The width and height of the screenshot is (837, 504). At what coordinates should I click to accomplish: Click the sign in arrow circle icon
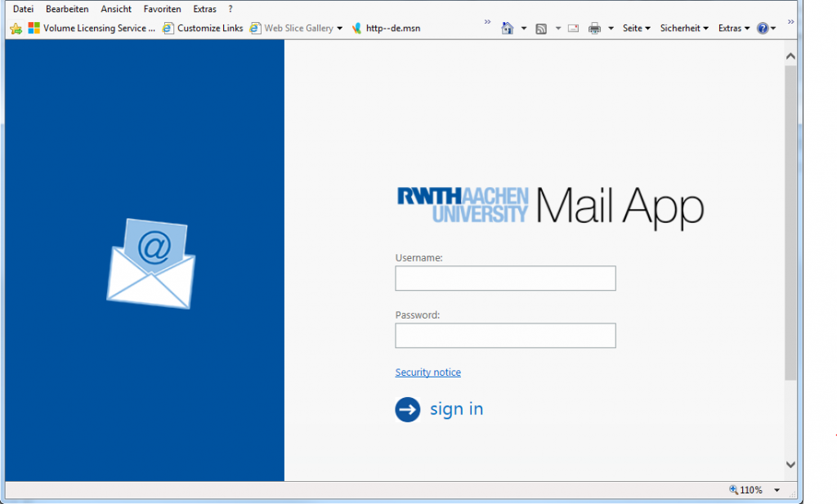(407, 409)
